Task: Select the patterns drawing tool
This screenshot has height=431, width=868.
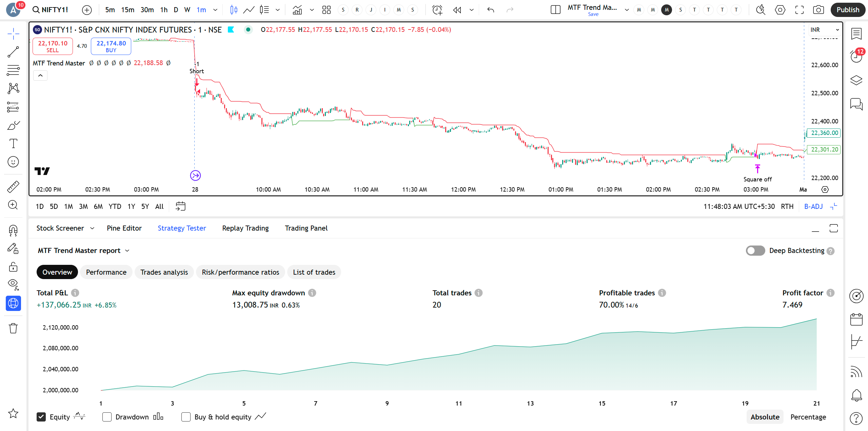Action: [x=13, y=89]
